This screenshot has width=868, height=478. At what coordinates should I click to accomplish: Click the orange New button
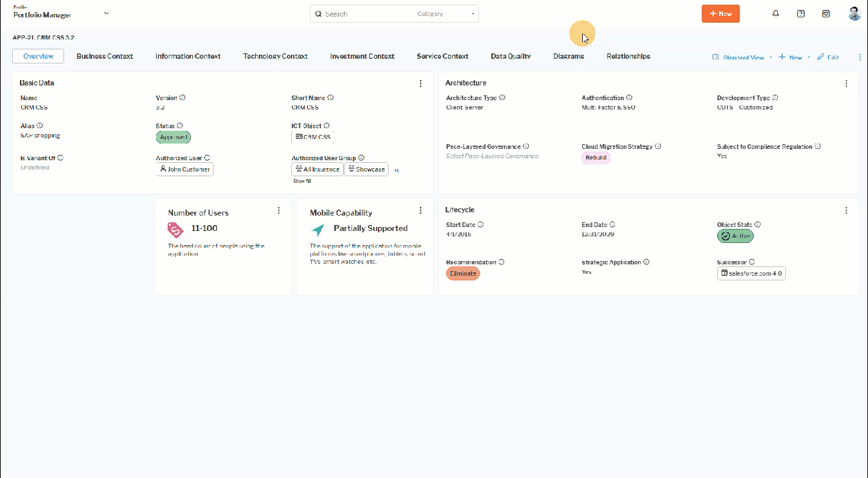[720, 13]
